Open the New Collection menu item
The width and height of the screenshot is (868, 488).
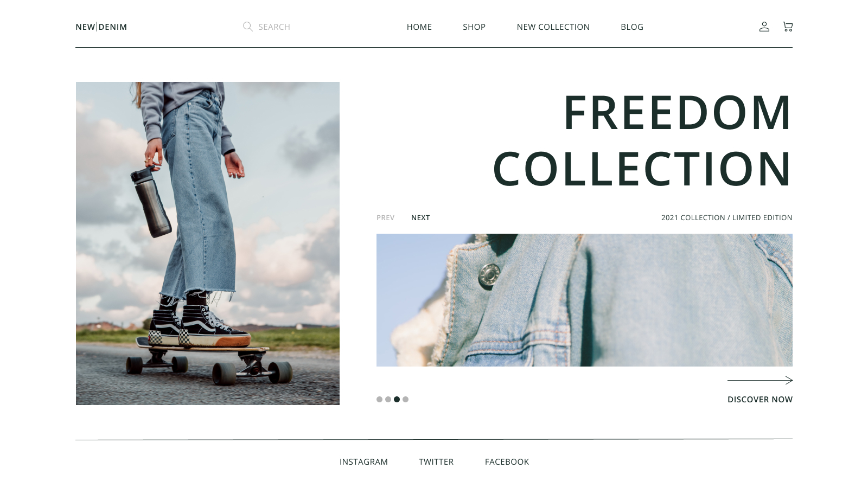click(553, 27)
